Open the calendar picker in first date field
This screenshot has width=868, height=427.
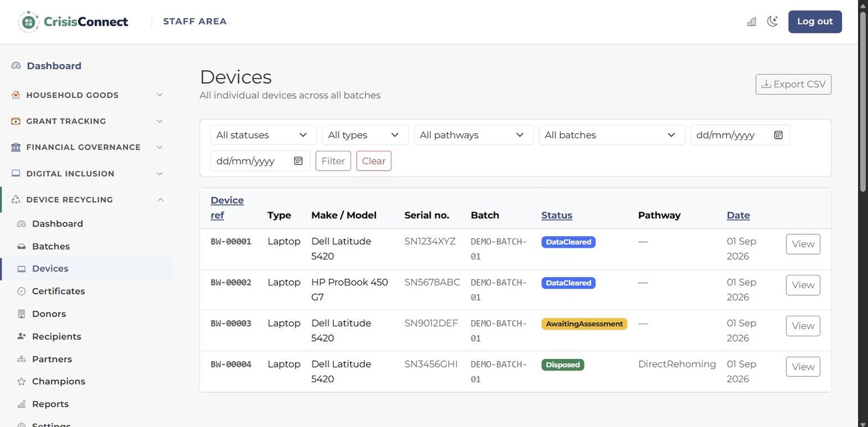point(778,135)
